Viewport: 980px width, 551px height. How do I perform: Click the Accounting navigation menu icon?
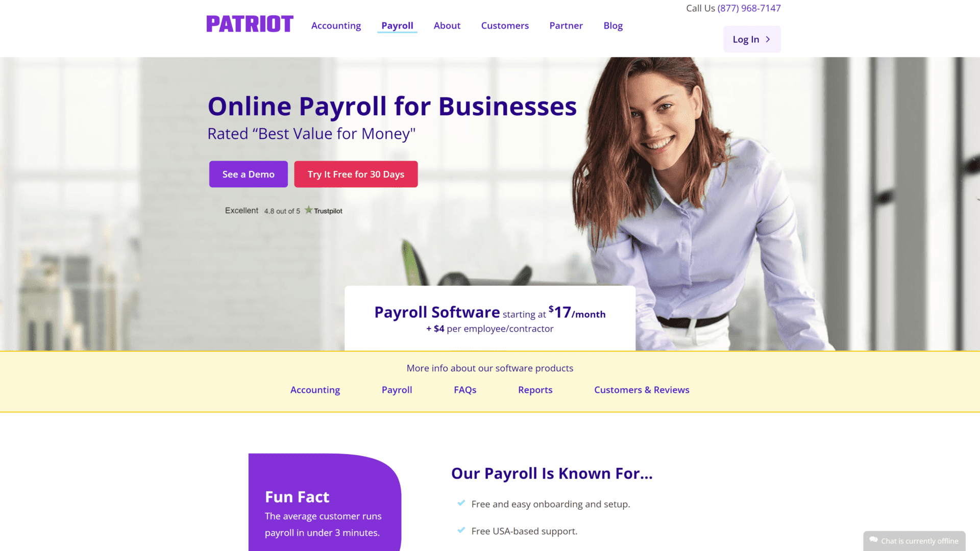[336, 26]
